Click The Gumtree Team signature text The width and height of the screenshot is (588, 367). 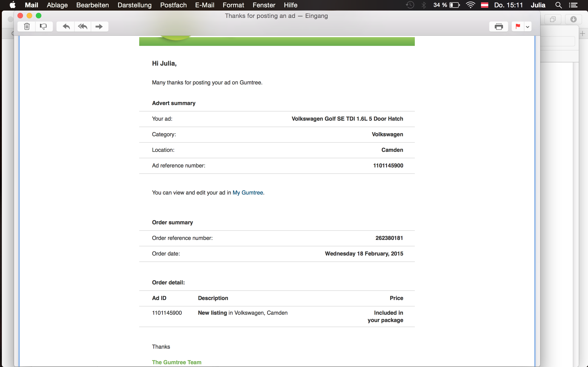(177, 362)
